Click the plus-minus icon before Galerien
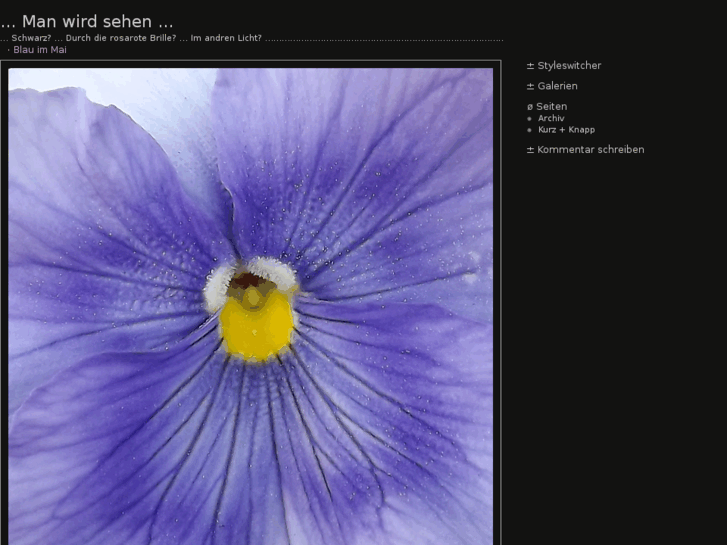Image resolution: width=727 pixels, height=545 pixels. tap(530, 86)
